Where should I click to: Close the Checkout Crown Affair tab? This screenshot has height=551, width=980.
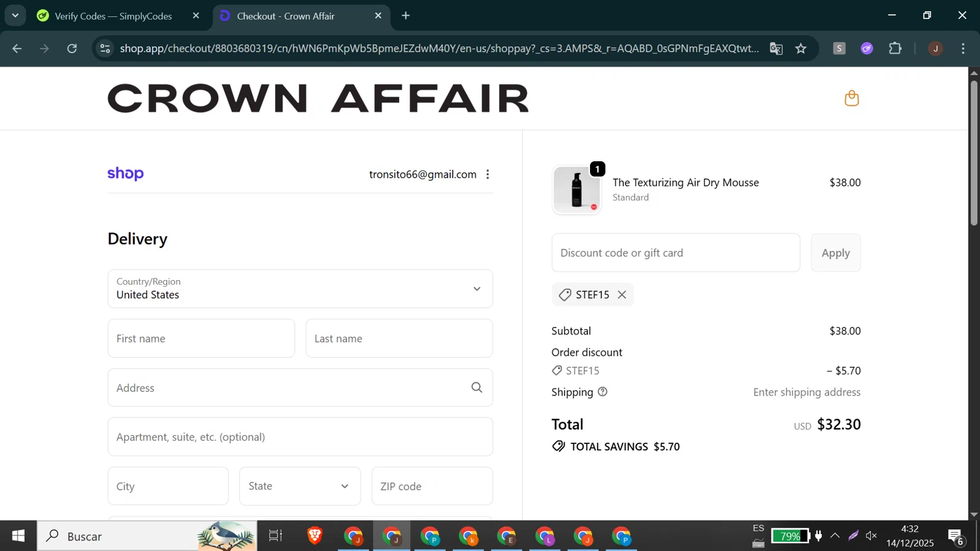point(378,16)
